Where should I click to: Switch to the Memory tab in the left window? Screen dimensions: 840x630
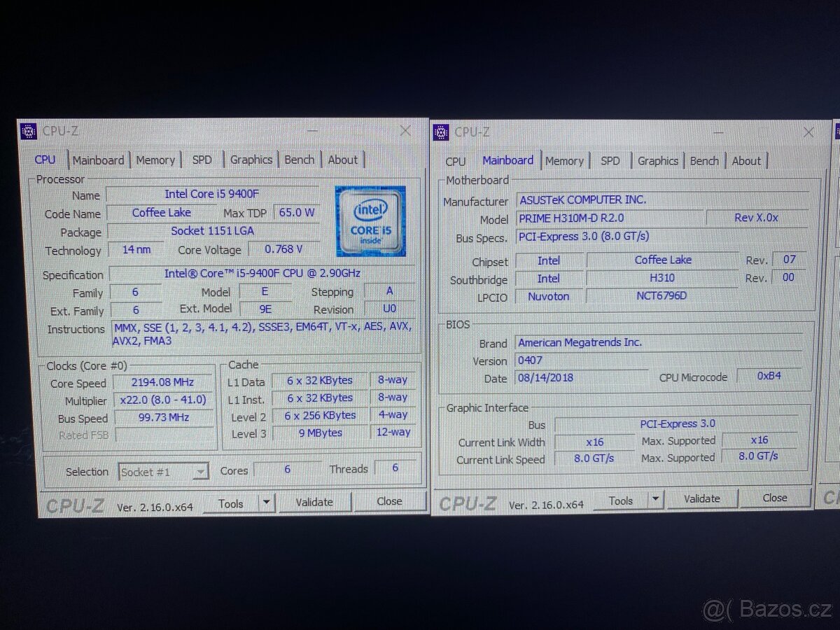coord(155,160)
